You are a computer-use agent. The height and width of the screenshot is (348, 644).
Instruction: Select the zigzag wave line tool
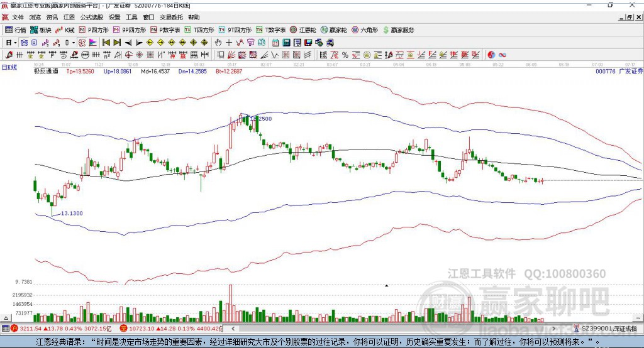tap(274, 55)
